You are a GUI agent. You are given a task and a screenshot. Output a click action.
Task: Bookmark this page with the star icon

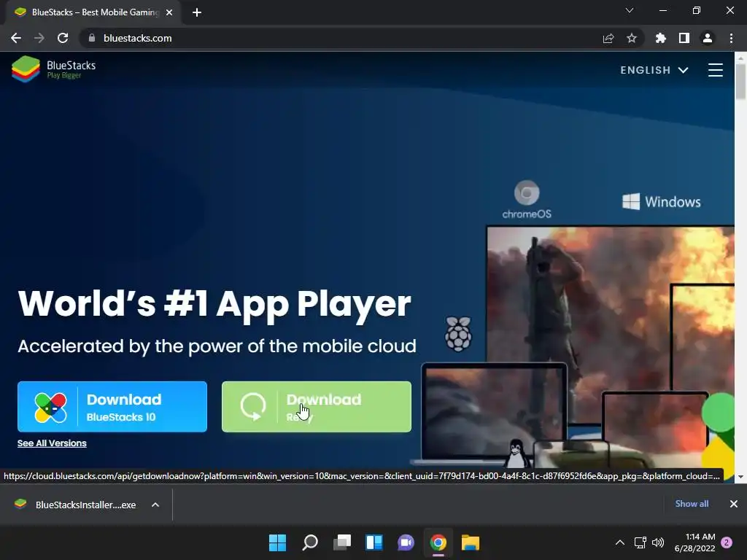pyautogui.click(x=632, y=38)
